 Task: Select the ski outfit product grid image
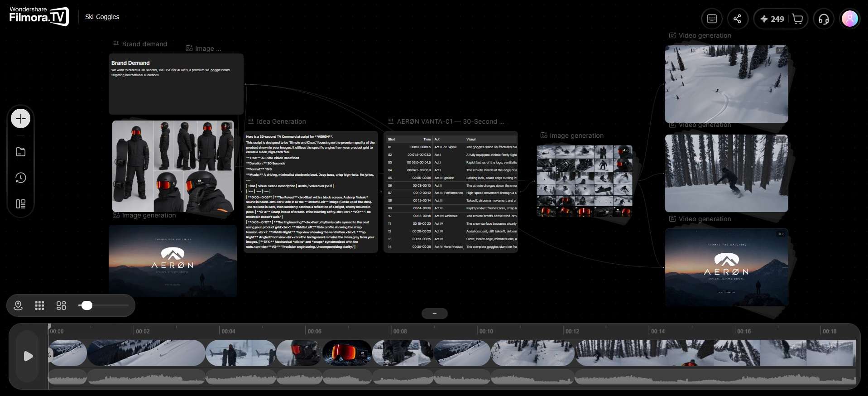click(173, 166)
